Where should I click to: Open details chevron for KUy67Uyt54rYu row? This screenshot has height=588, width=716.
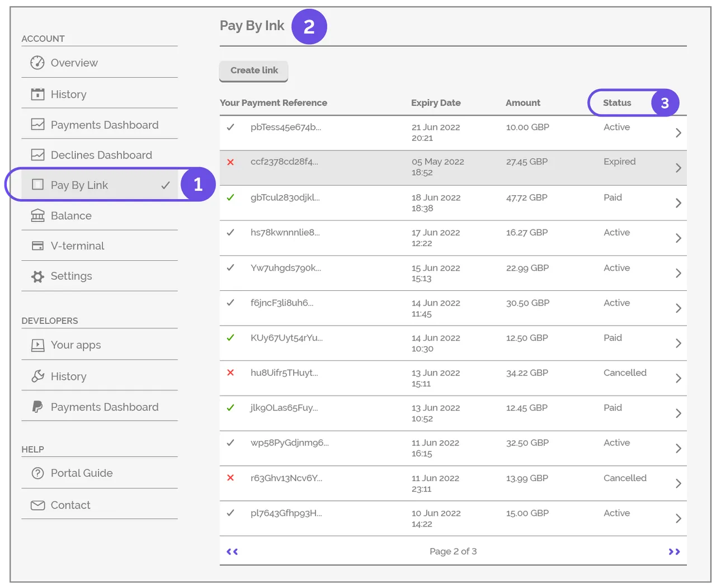coord(679,343)
